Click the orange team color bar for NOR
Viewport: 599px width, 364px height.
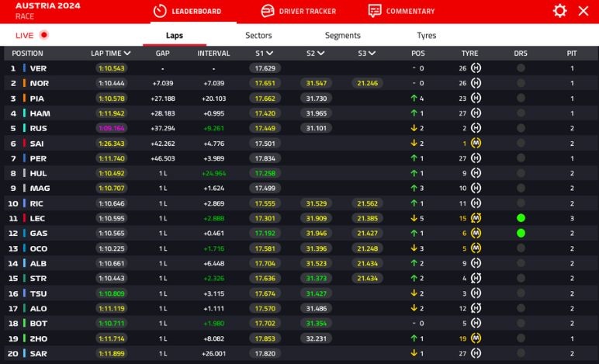[24, 83]
